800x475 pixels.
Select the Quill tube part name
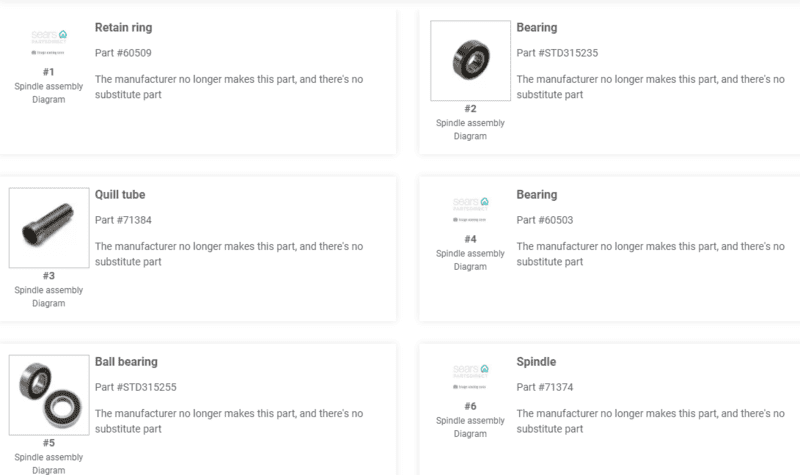(x=120, y=194)
